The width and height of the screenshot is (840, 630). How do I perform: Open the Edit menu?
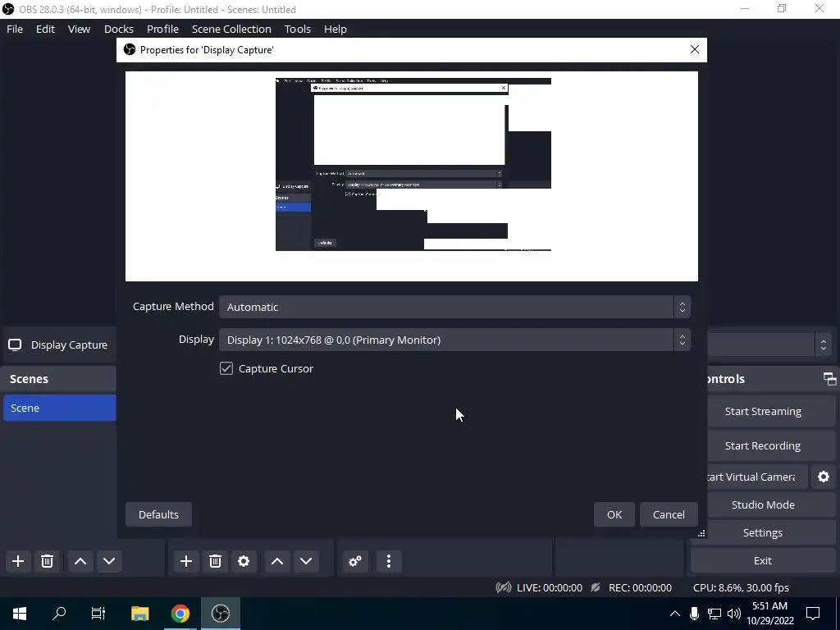pos(46,29)
